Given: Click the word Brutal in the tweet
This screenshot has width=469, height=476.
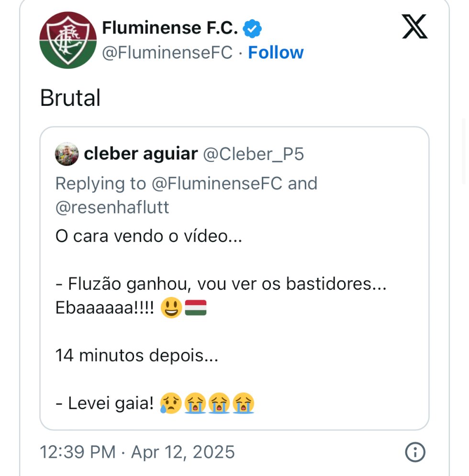Looking at the screenshot, I should 70,98.
